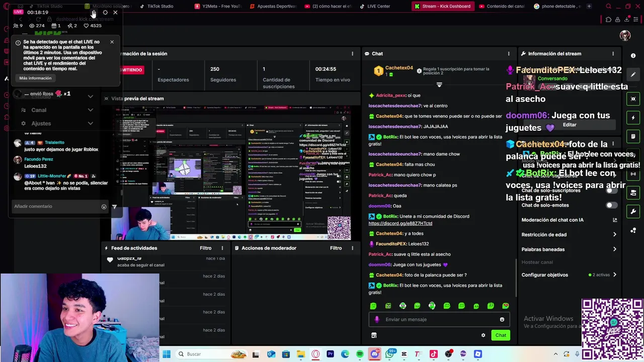Screen dimensions: 644x362
Task: Click the Windows Buscar search box
Action: pos(211,354)
